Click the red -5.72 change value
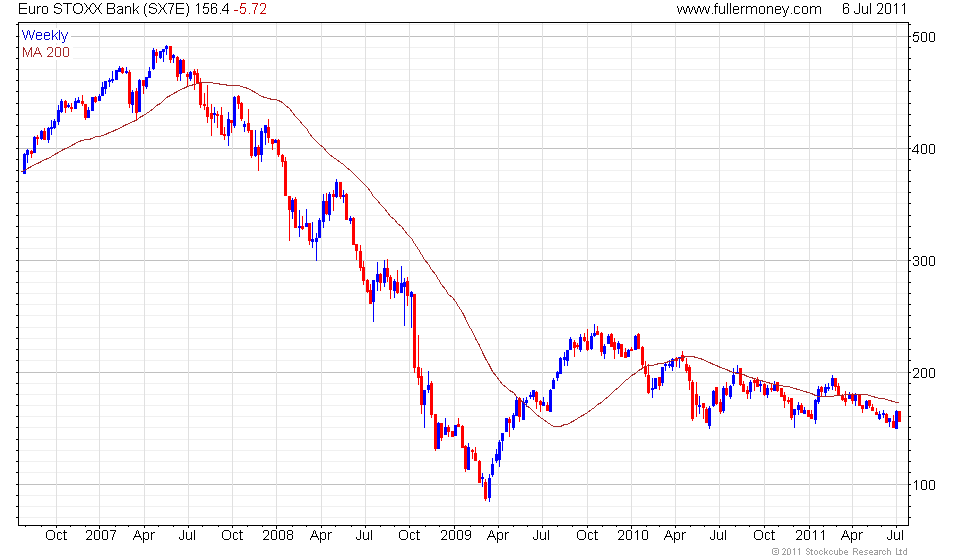Screen dimensions: 960x560 coord(250,9)
